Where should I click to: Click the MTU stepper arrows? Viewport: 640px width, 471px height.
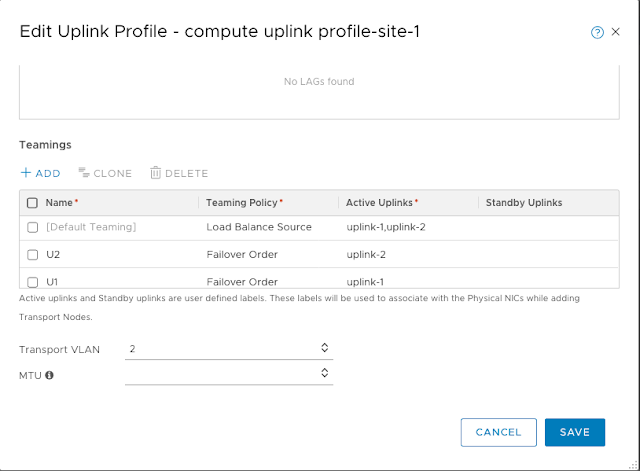pos(324,373)
